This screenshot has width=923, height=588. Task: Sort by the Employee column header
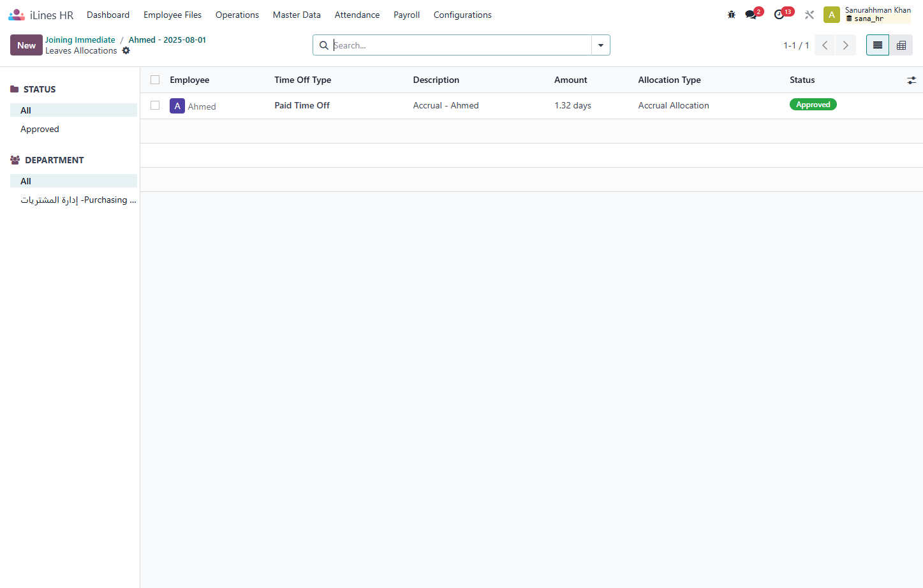tap(189, 80)
